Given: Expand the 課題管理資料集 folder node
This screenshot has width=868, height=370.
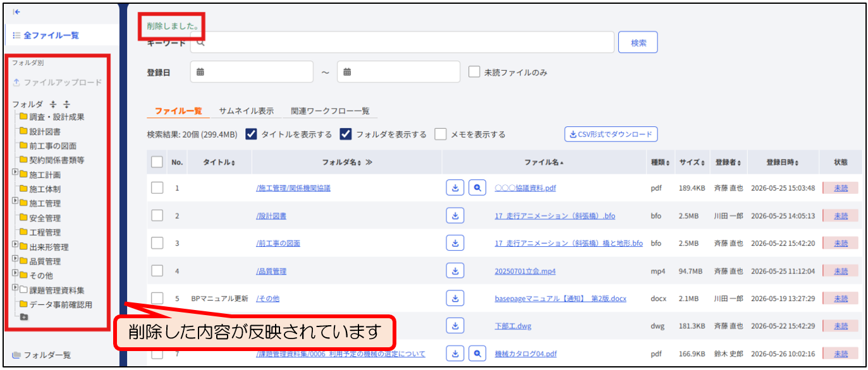Looking at the screenshot, I should [15, 287].
